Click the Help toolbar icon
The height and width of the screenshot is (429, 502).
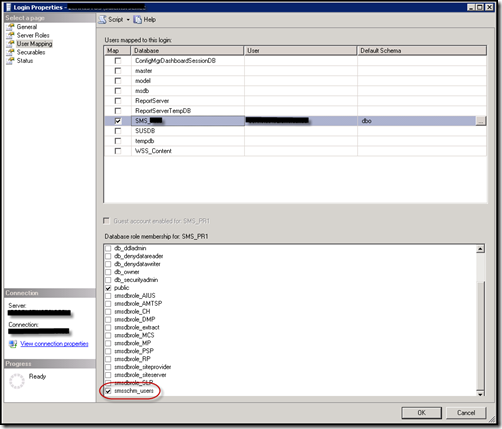137,20
